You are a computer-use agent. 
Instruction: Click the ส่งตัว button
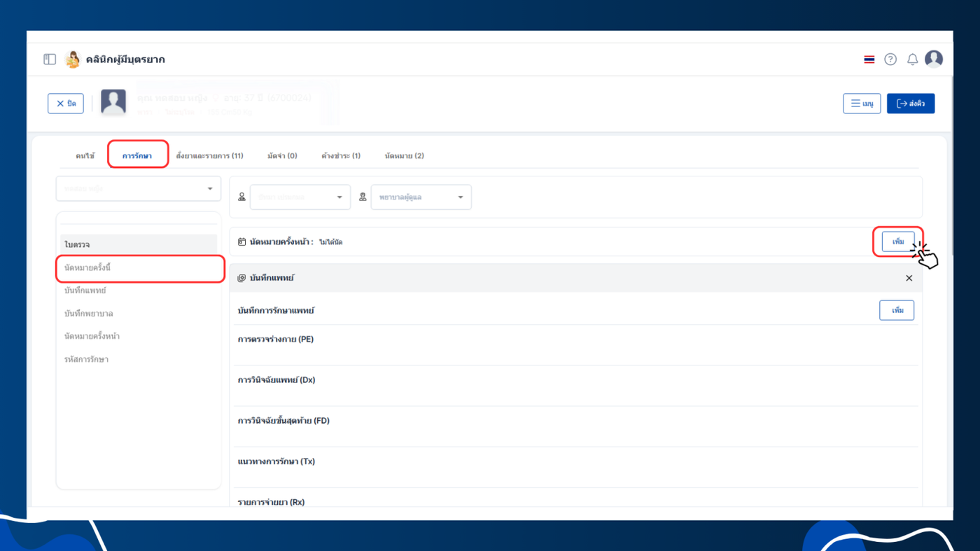[x=911, y=104]
